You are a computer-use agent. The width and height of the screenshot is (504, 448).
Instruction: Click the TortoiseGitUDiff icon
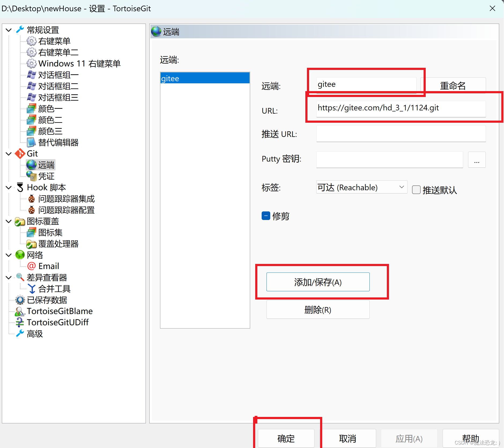point(20,322)
